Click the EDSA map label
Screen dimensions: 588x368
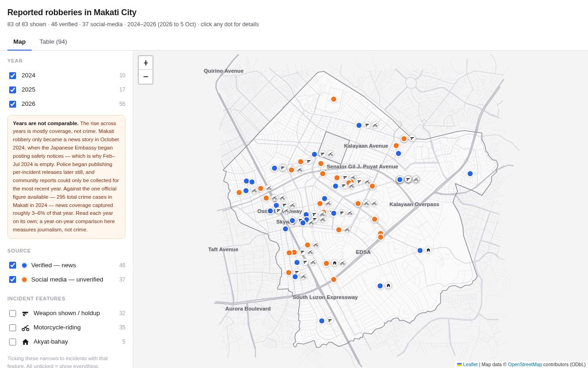tap(363, 252)
